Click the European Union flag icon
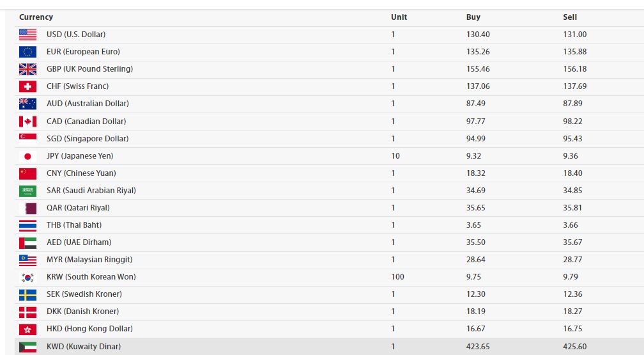644x355 pixels. (x=27, y=52)
